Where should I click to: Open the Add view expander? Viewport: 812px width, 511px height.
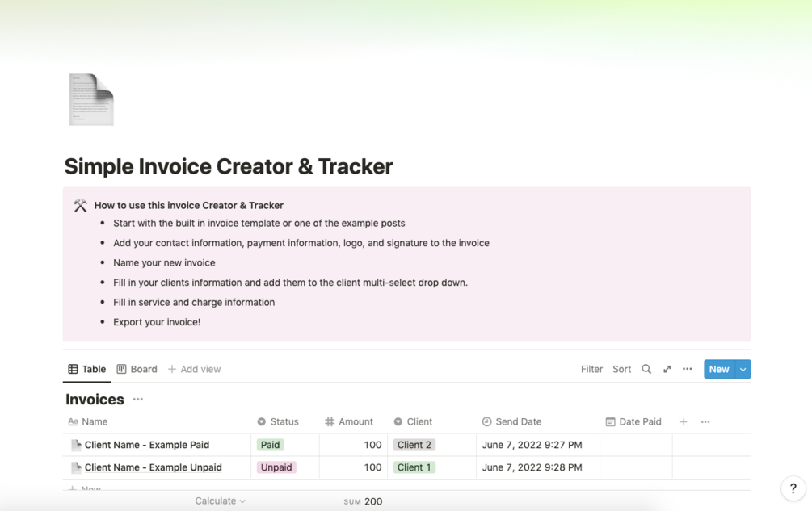tap(194, 369)
